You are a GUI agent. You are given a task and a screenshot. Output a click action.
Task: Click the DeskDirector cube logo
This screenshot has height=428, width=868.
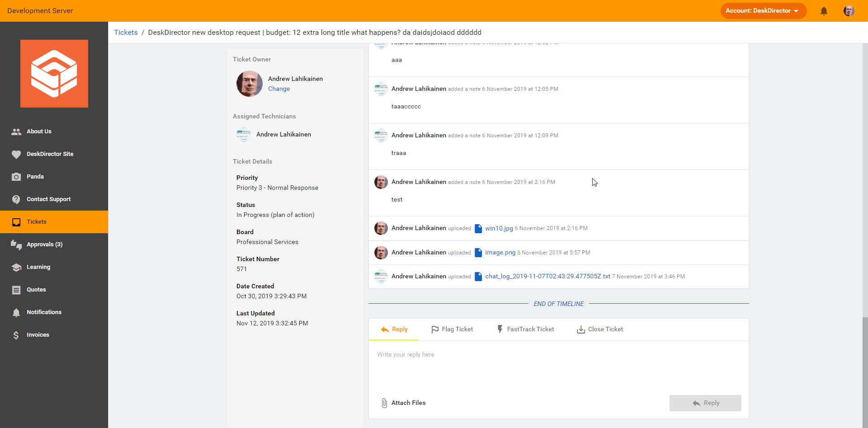(54, 74)
